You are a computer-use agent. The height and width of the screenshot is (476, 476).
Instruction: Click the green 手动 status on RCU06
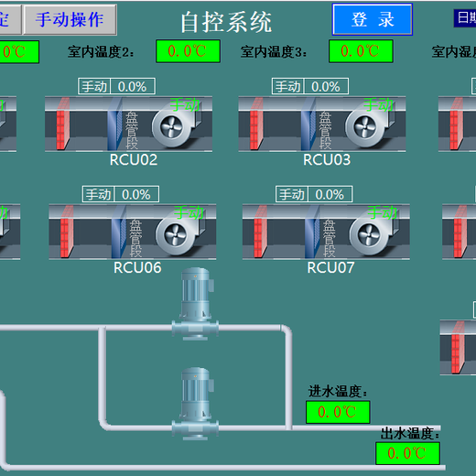pyautogui.click(x=189, y=212)
